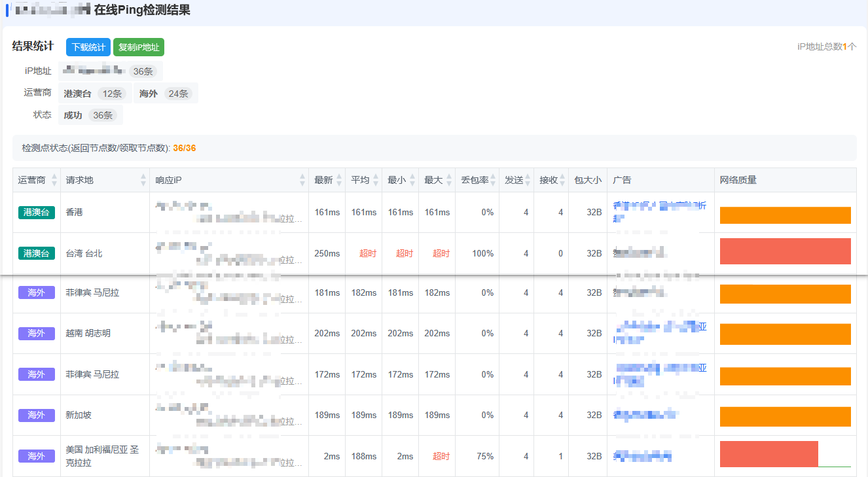Sort by 丢包率 column arrows
868x477 pixels.
pyautogui.click(x=493, y=180)
